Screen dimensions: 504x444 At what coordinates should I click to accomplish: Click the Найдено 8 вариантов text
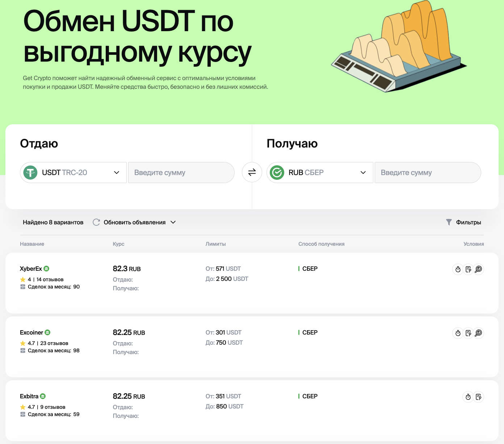coord(53,222)
